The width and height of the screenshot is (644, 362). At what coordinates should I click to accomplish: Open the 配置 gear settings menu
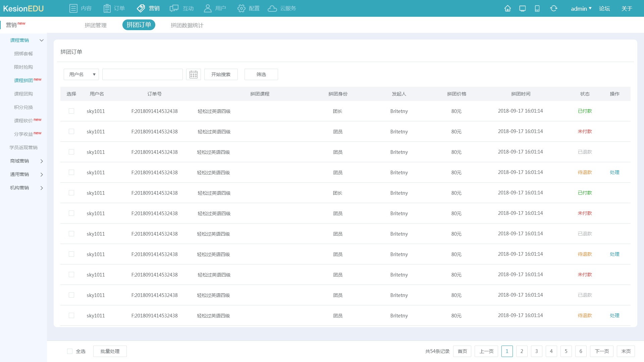pos(248,8)
